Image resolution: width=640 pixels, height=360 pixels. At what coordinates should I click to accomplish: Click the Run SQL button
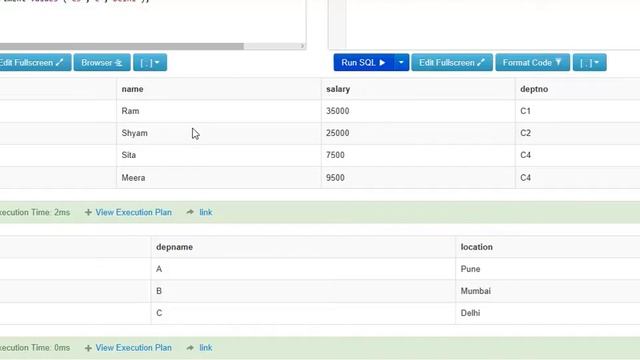(x=364, y=62)
